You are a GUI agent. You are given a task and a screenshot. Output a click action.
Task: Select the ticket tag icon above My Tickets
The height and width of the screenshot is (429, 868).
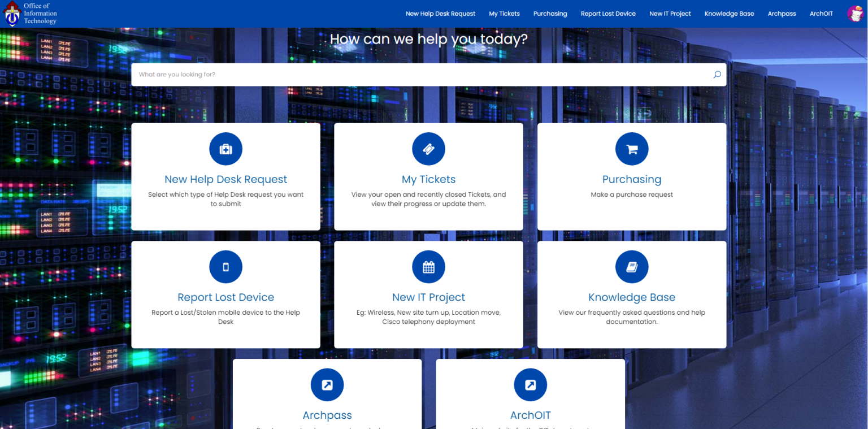click(x=428, y=149)
